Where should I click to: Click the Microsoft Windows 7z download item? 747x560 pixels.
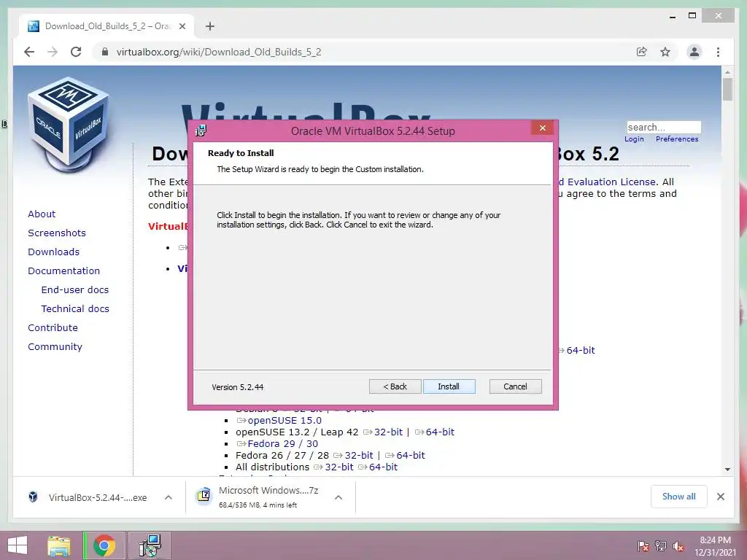pos(268,497)
